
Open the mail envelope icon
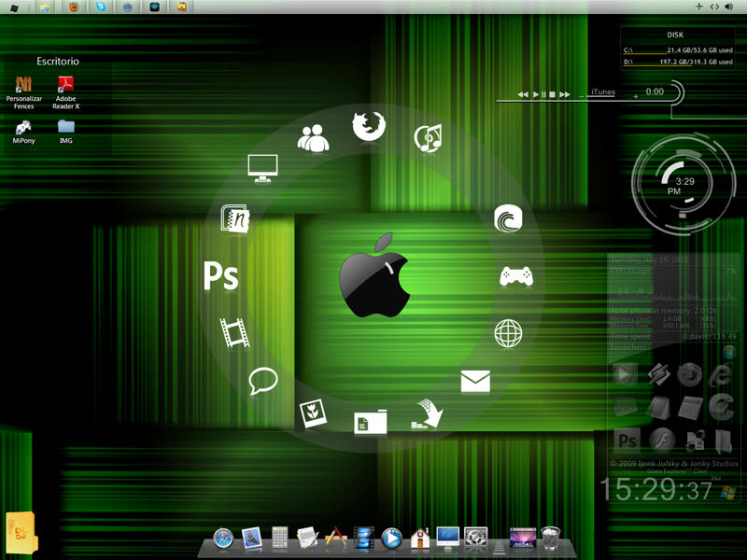[x=475, y=381]
